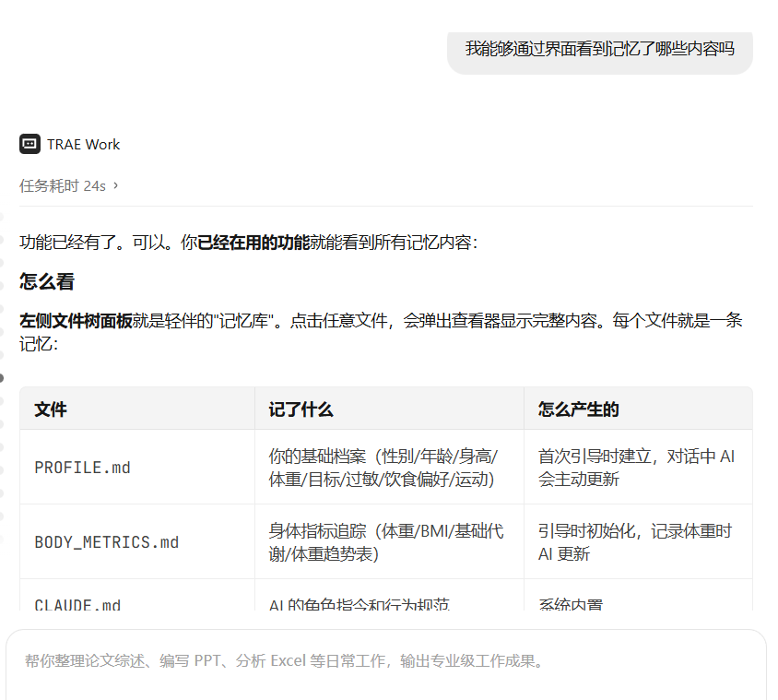
Task: Focus the message input field
Action: pyautogui.click(x=386, y=665)
